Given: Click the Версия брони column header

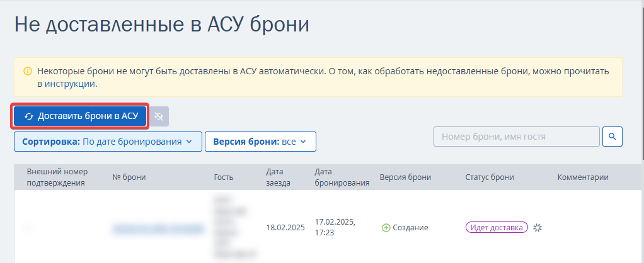Looking at the screenshot, I should [x=405, y=177].
